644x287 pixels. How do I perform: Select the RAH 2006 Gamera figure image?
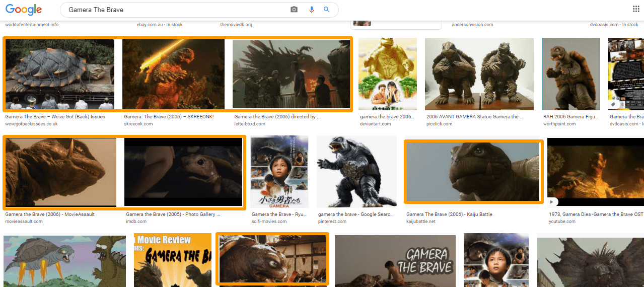click(570, 74)
